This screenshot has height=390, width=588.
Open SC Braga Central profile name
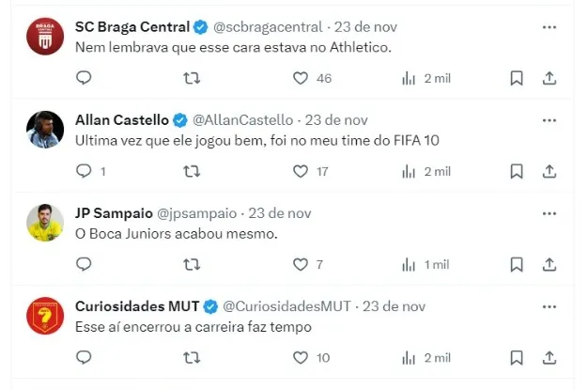pyautogui.click(x=132, y=26)
